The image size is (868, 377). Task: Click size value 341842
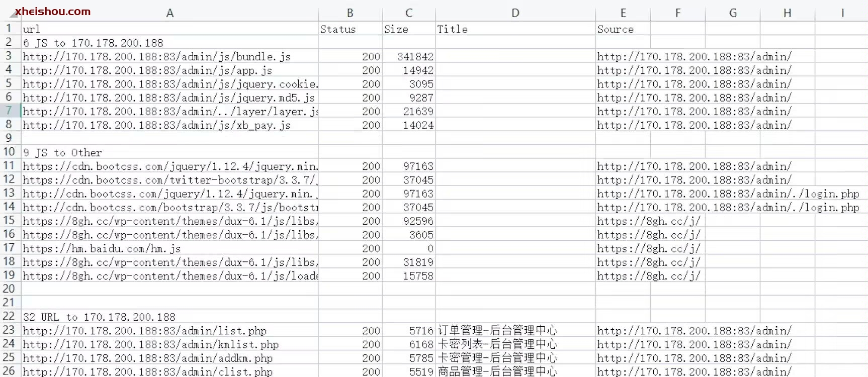(x=409, y=56)
